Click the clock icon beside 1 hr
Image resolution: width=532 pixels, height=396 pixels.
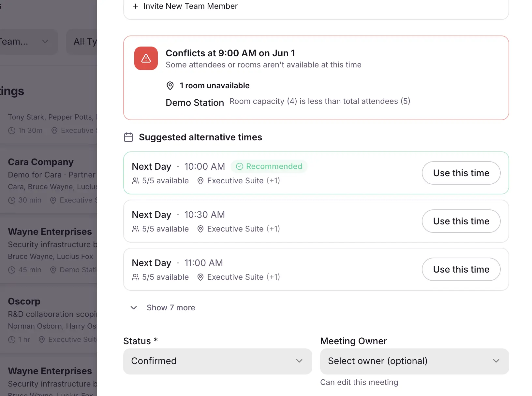click(x=12, y=340)
